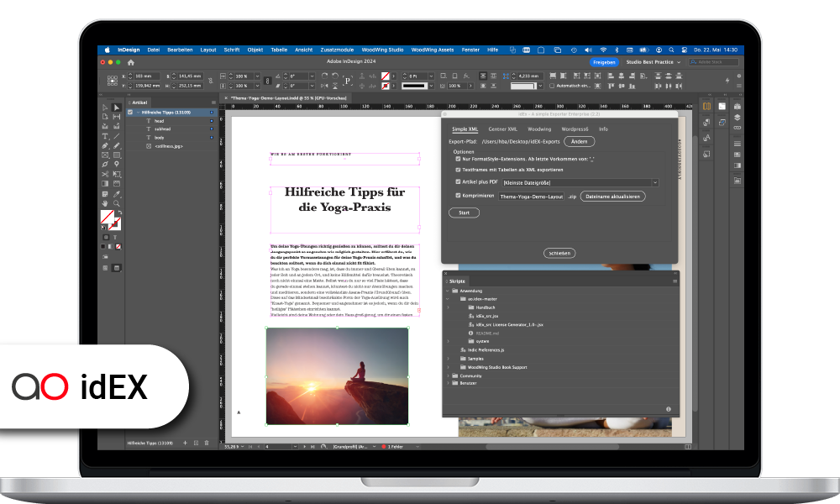840x504 pixels.
Task: Select the Hand tool
Action: [x=105, y=203]
